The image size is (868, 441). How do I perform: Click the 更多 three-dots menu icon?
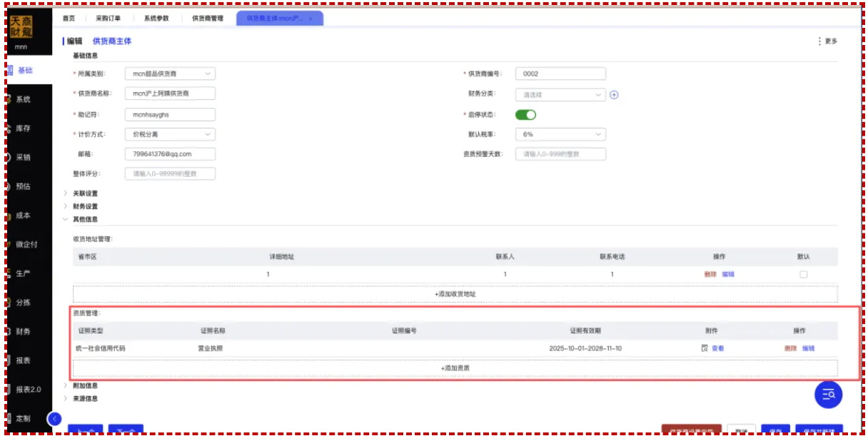tap(819, 41)
